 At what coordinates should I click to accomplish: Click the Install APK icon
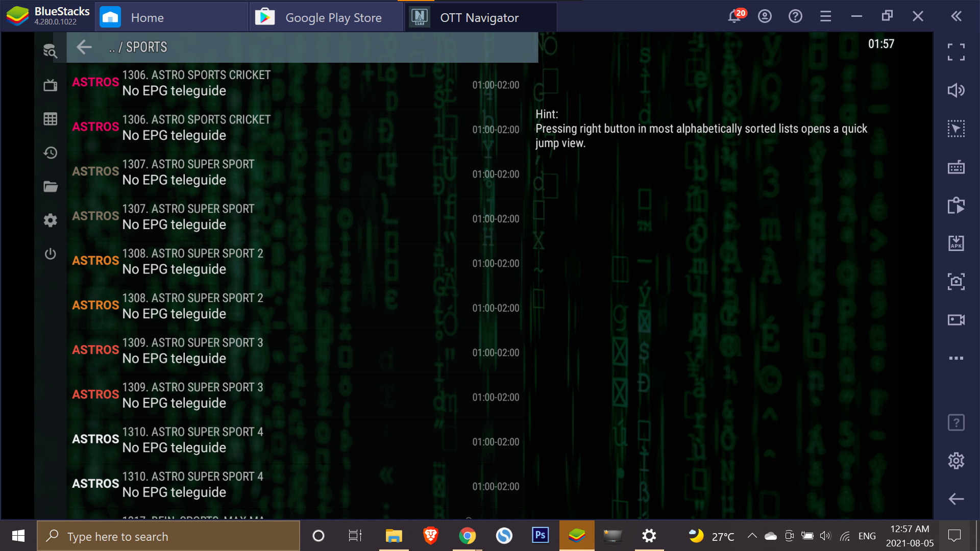956,243
